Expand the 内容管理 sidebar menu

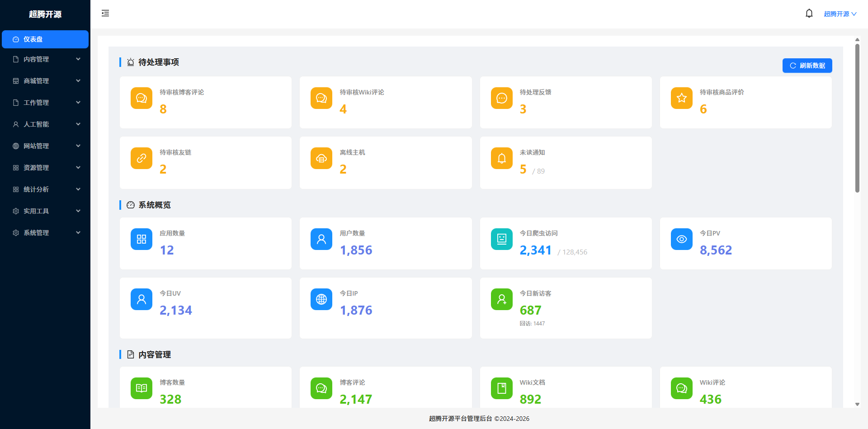click(x=45, y=59)
